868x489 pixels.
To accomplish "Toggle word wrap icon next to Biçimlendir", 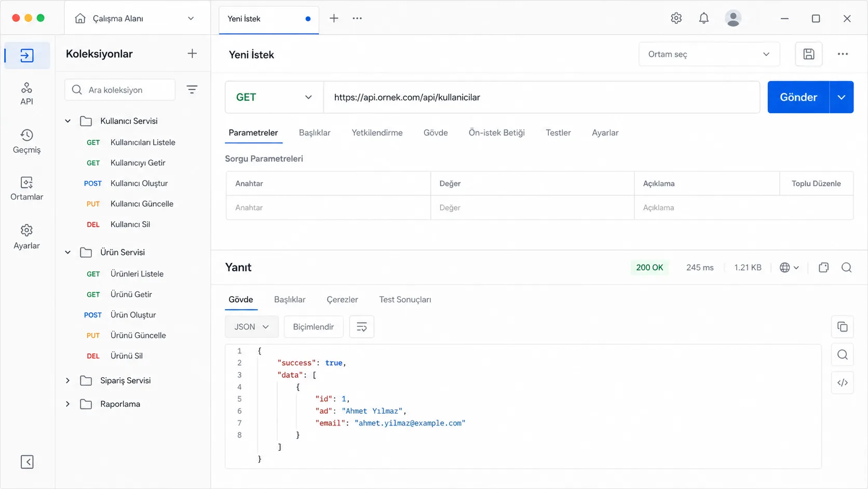I will coord(361,327).
